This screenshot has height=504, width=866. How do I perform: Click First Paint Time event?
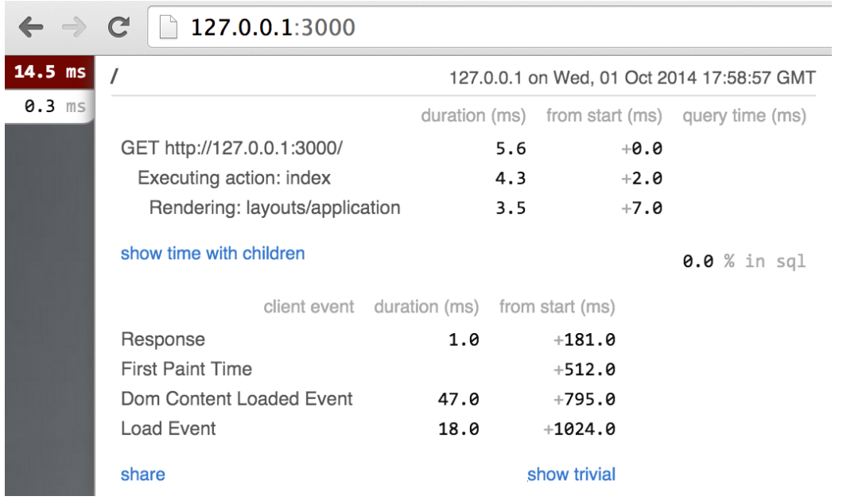[186, 369]
